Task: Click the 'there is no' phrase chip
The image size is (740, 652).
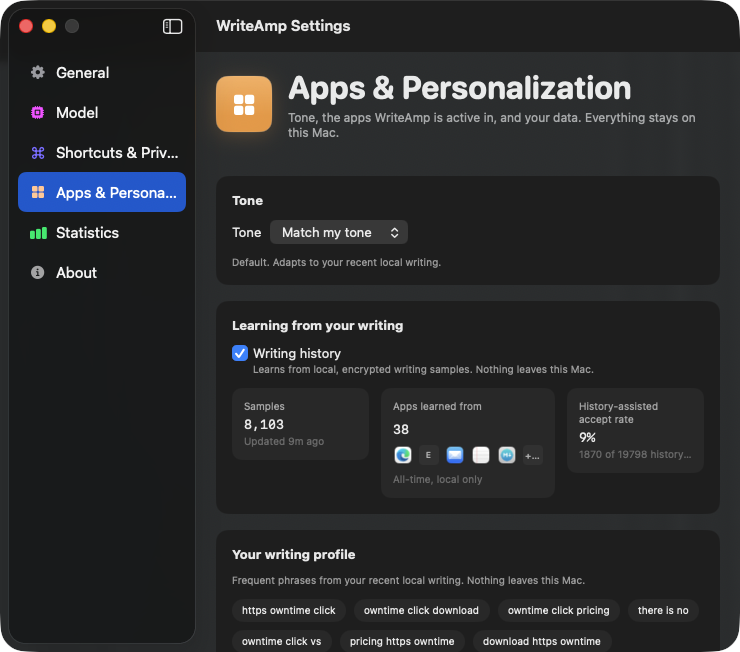Action: pyautogui.click(x=663, y=610)
